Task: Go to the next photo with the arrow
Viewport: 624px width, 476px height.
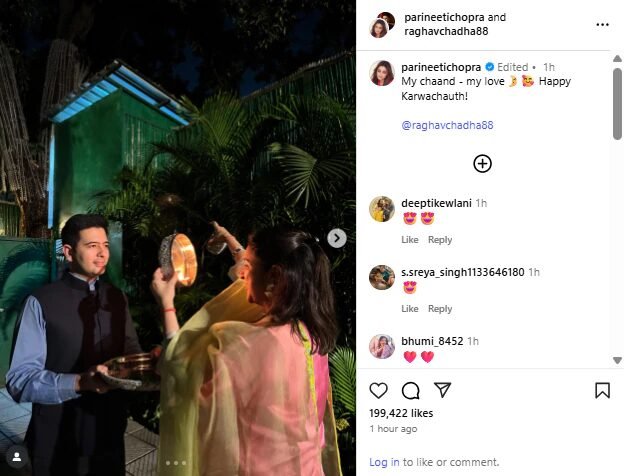Action: pyautogui.click(x=337, y=238)
